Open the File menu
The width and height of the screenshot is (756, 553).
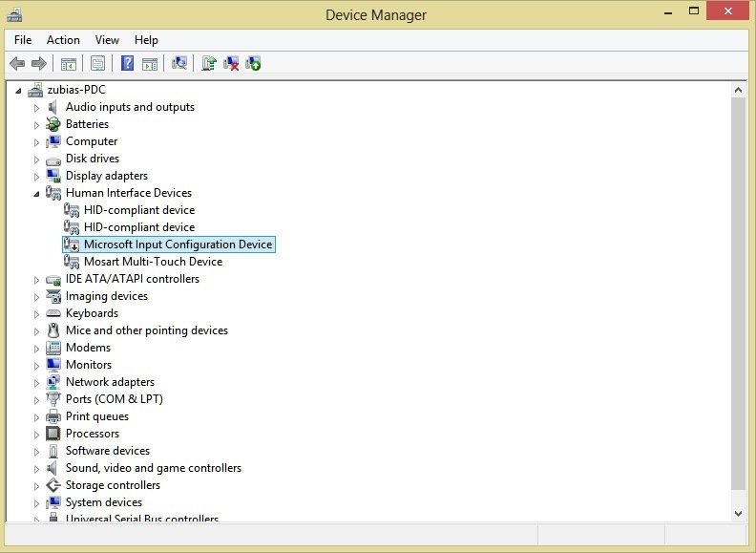tap(23, 40)
